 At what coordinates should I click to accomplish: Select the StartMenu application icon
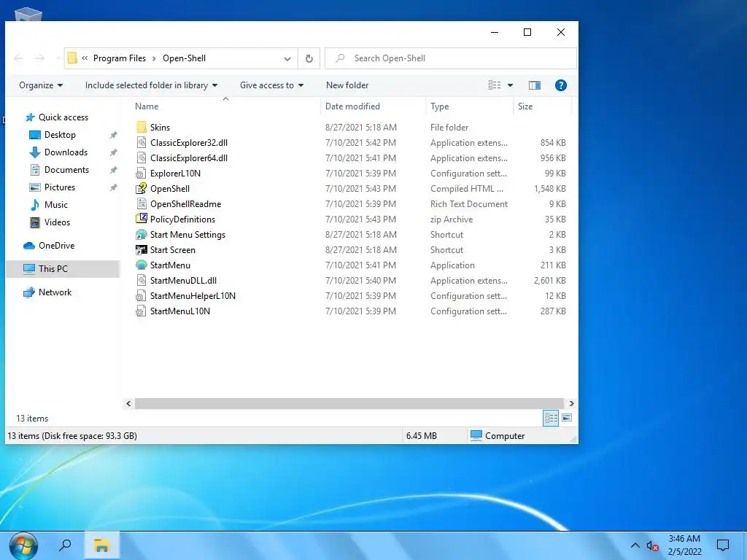coord(141,265)
